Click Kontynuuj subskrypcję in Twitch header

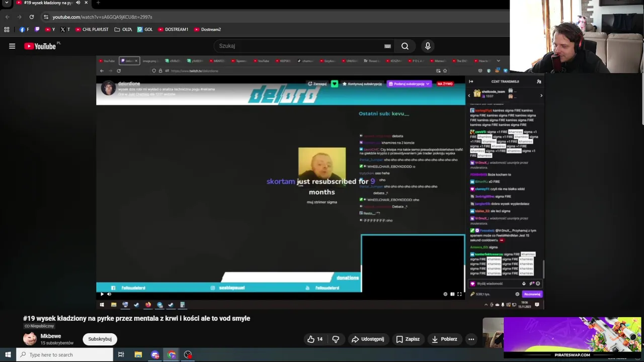coord(363,83)
